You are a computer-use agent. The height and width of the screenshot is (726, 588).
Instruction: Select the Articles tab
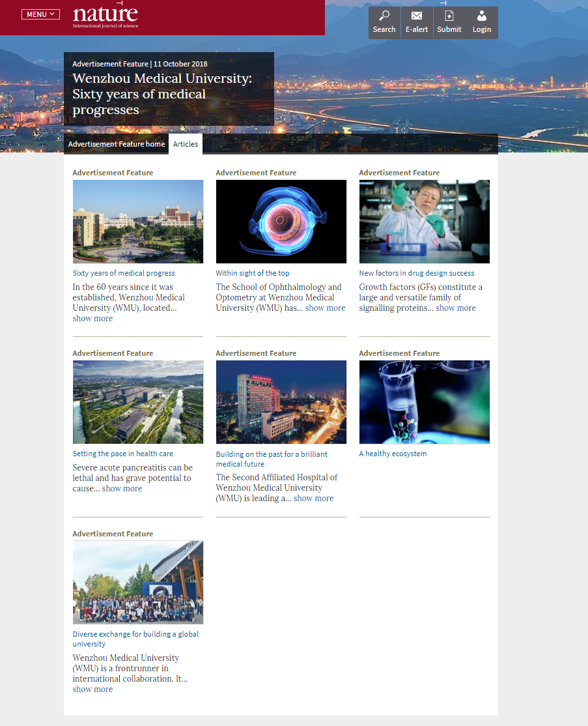point(186,144)
